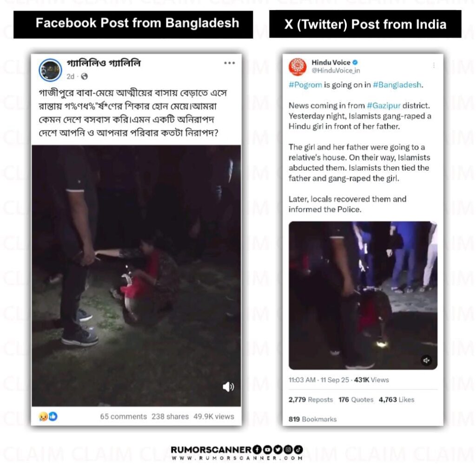The height and width of the screenshot is (469, 476).
Task: Unmute the Facebook video using speaker icon
Action: pyautogui.click(x=228, y=386)
